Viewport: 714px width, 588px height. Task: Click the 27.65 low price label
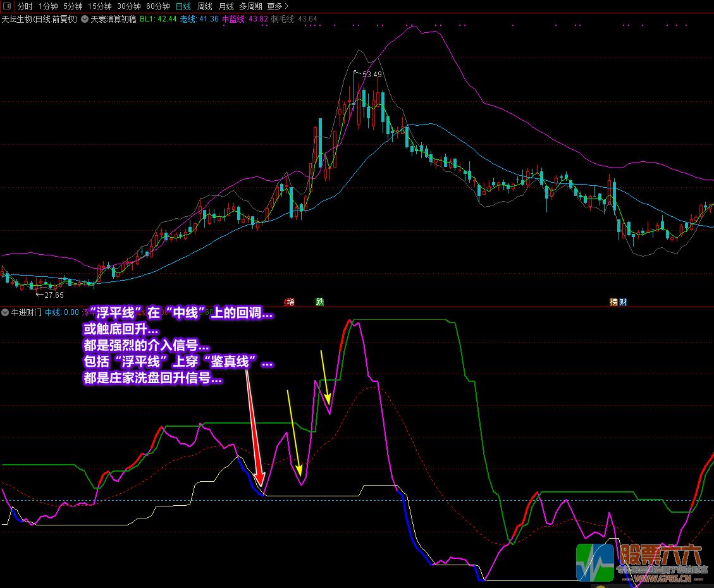[x=54, y=295]
